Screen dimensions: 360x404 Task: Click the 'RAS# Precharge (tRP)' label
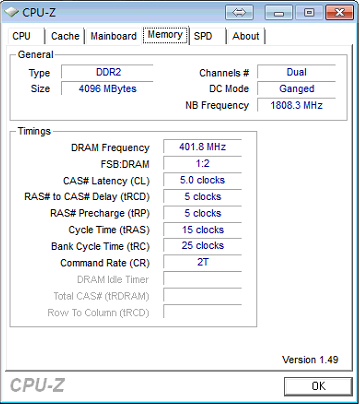point(100,213)
